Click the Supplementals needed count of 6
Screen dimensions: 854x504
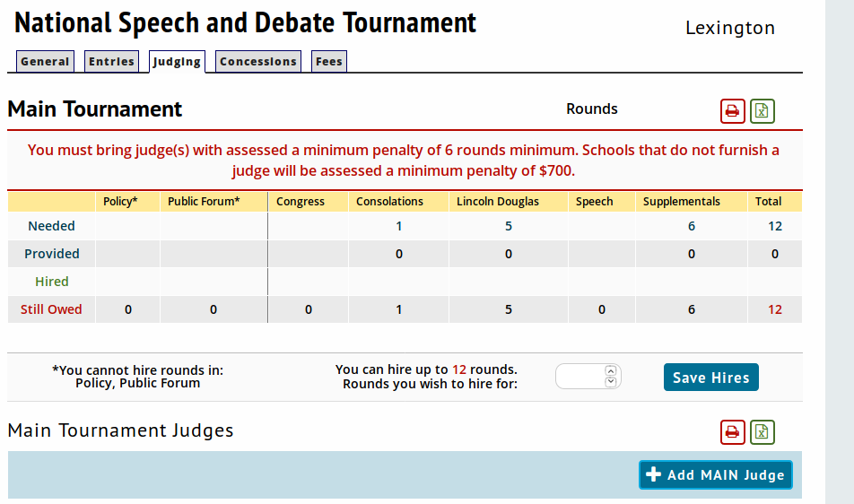tap(692, 226)
